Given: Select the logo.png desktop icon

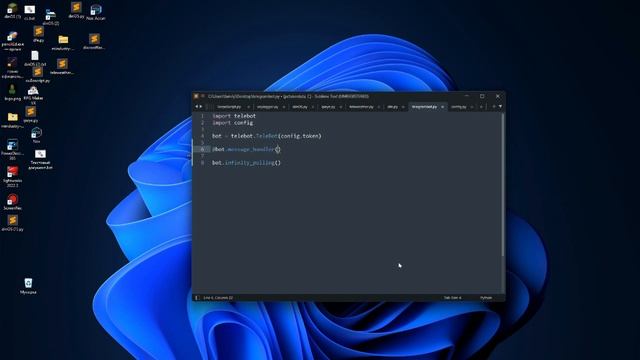Looking at the screenshot, I should pos(12,93).
